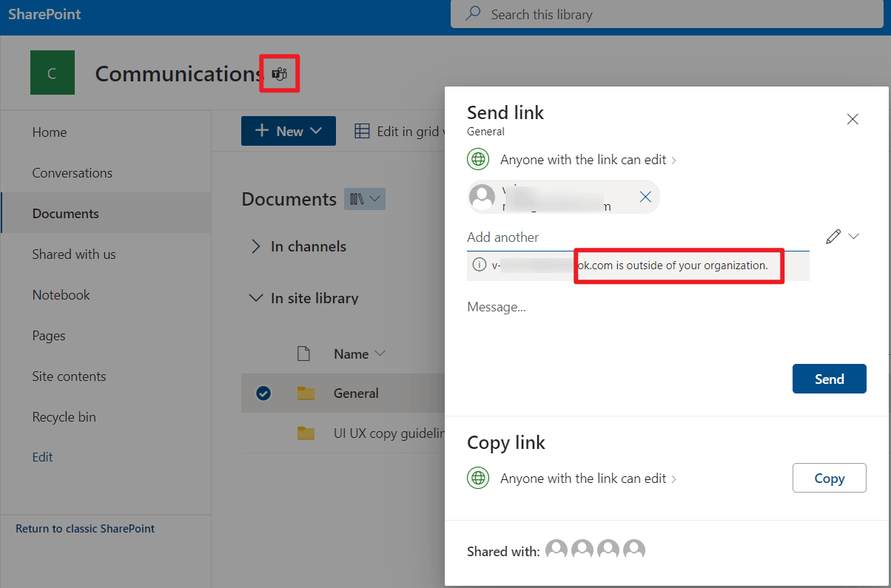Open the Microsoft Teams icon beside Communications
Image resolution: width=891 pixels, height=588 pixels.
[279, 74]
